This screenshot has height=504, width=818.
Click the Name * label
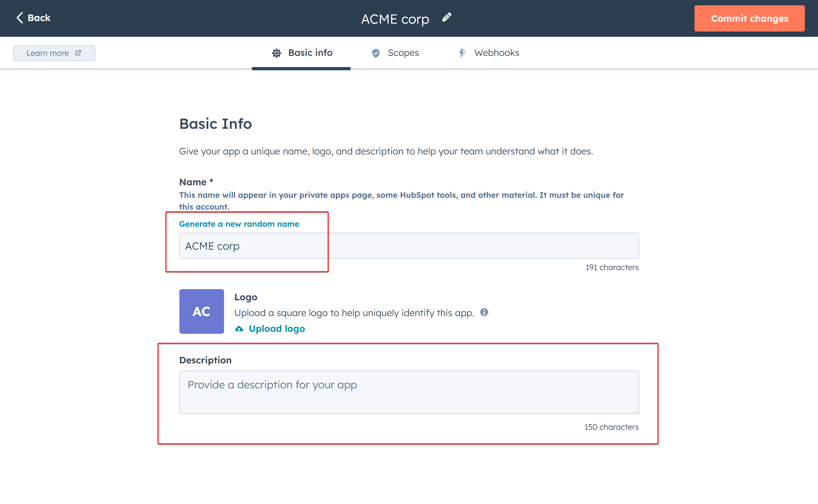click(x=196, y=182)
